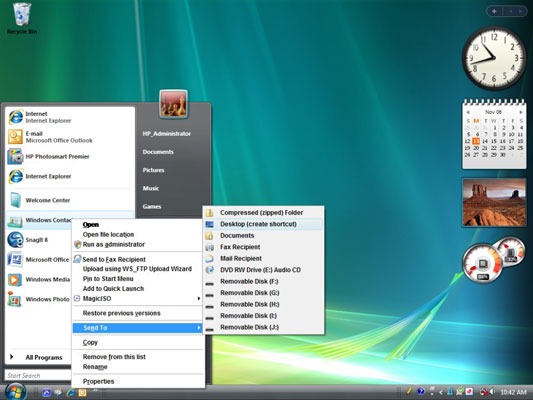Open Windows Photo Start menu entry
The image size is (533, 400).
(39, 299)
